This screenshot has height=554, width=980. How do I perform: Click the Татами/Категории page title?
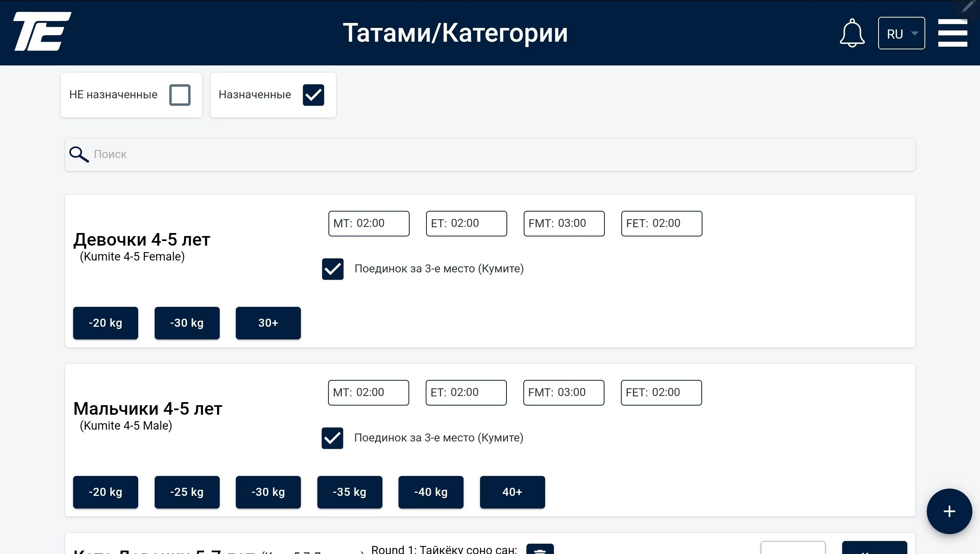(455, 33)
